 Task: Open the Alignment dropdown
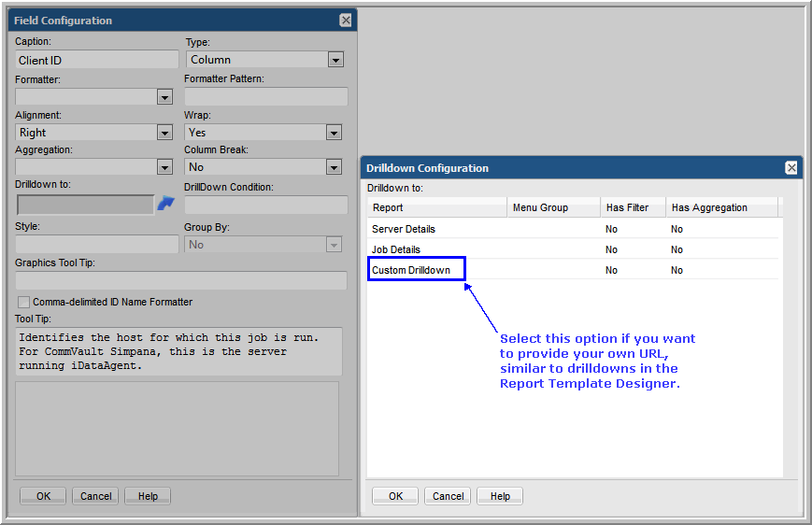(164, 133)
